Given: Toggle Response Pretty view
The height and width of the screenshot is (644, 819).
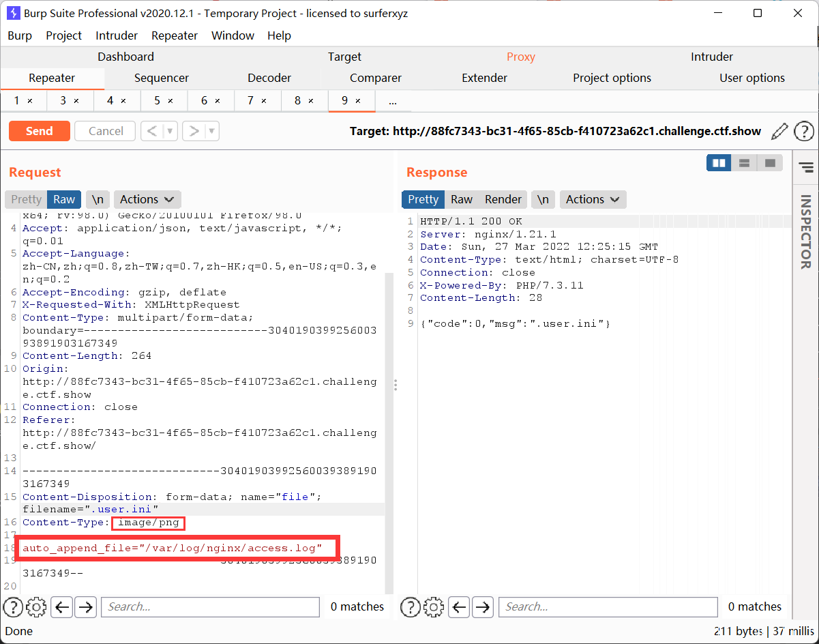Looking at the screenshot, I should pos(423,199).
